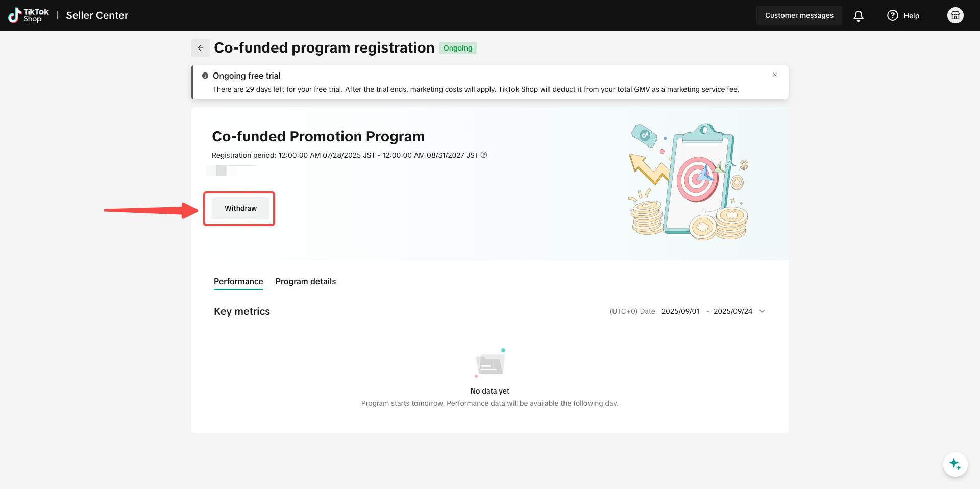Screen dimensions: 980x489
Task: Go back using the arrow button
Action: (x=201, y=48)
